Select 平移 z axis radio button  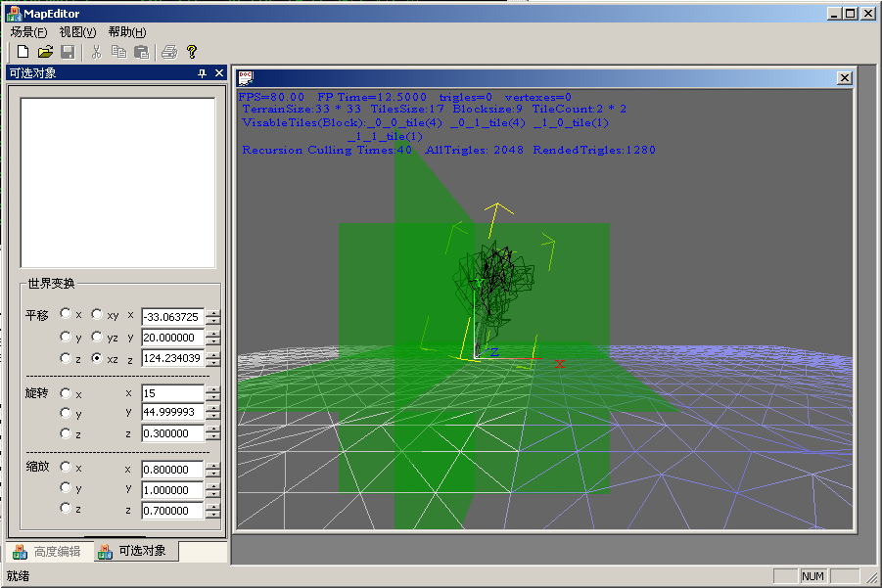pyautogui.click(x=66, y=358)
